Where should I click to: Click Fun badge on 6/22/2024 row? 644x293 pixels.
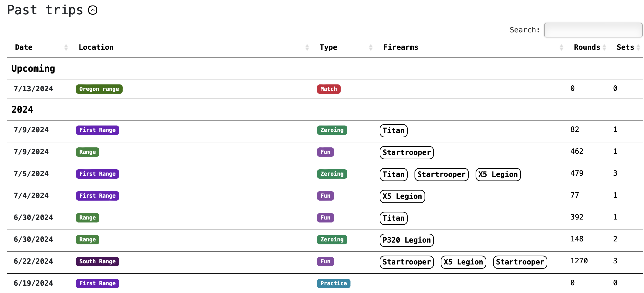pyautogui.click(x=325, y=262)
